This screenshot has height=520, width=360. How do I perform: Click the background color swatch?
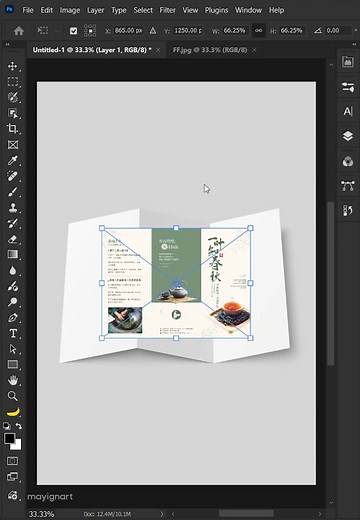18,446
